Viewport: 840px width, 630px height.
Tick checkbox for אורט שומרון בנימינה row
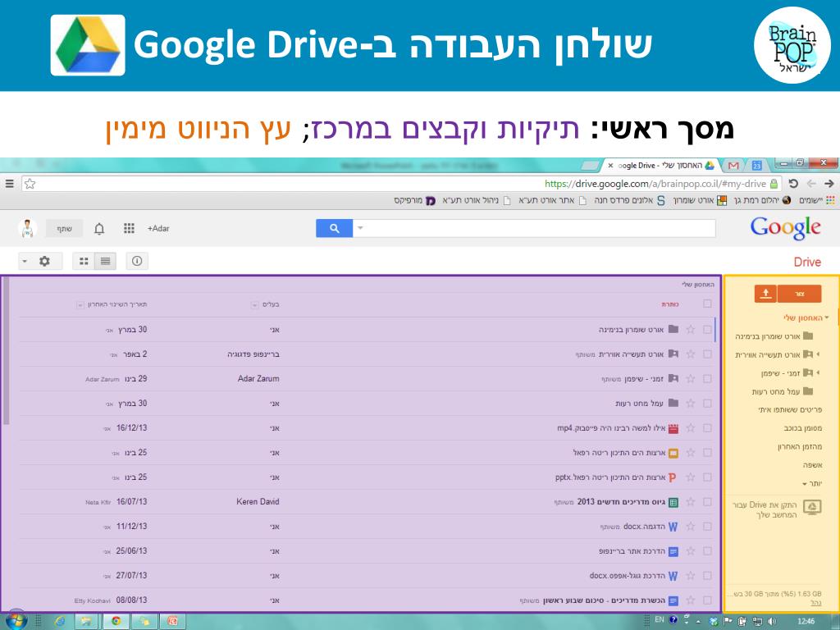coord(707,330)
